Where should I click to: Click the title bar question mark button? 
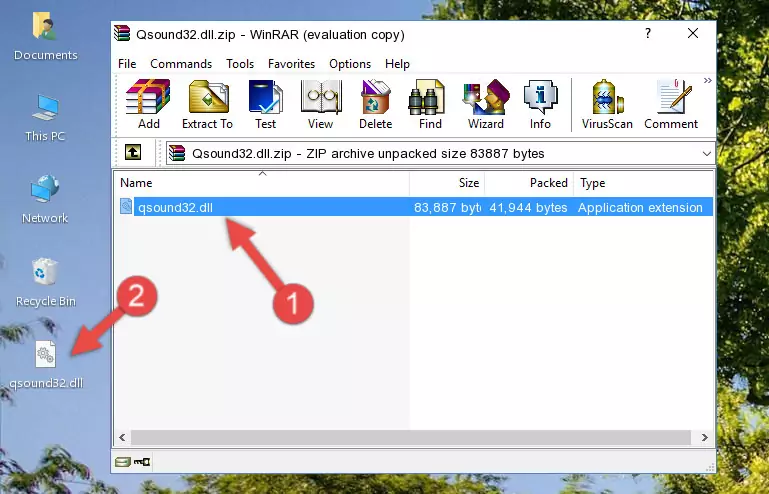[x=648, y=33]
